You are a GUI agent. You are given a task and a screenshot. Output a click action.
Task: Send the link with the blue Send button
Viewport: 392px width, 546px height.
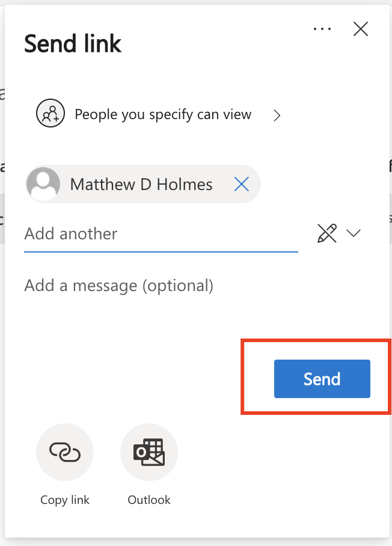point(322,379)
